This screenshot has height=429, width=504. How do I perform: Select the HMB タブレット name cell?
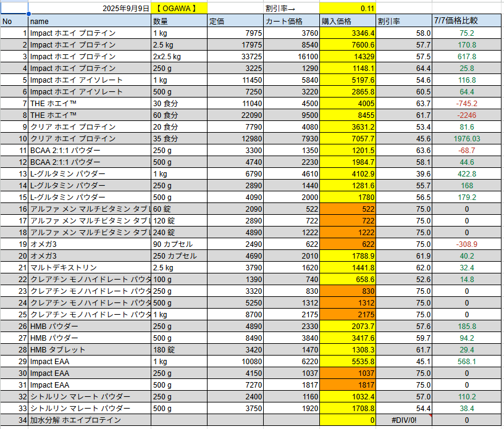pyautogui.click(x=90, y=350)
